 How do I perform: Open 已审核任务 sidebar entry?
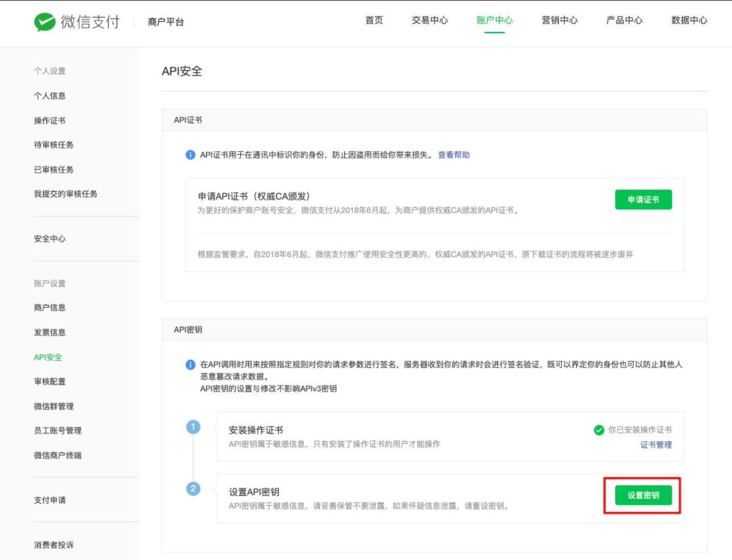(x=54, y=169)
